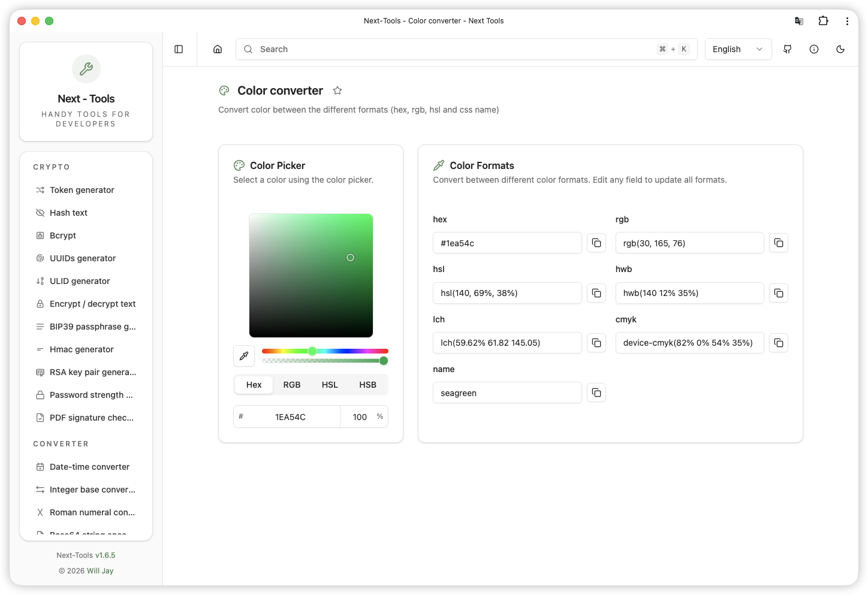This screenshot has width=868, height=595.
Task: Copy the rgb color value
Action: tap(778, 243)
